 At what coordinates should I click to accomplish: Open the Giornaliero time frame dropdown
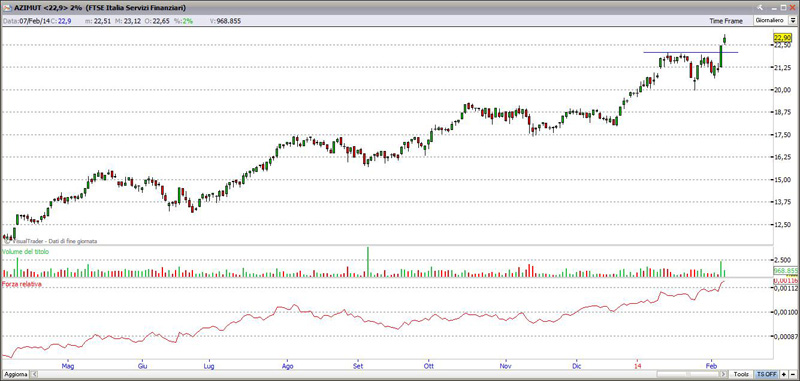click(x=770, y=20)
